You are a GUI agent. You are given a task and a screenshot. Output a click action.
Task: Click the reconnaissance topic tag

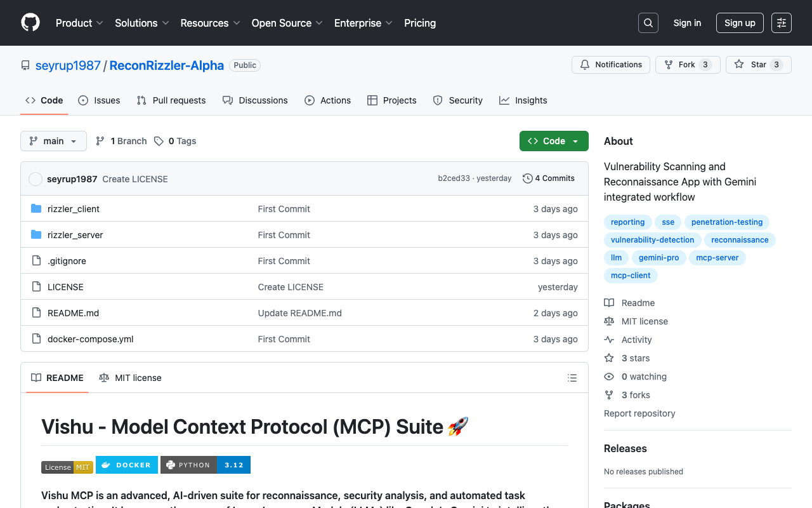click(x=740, y=240)
